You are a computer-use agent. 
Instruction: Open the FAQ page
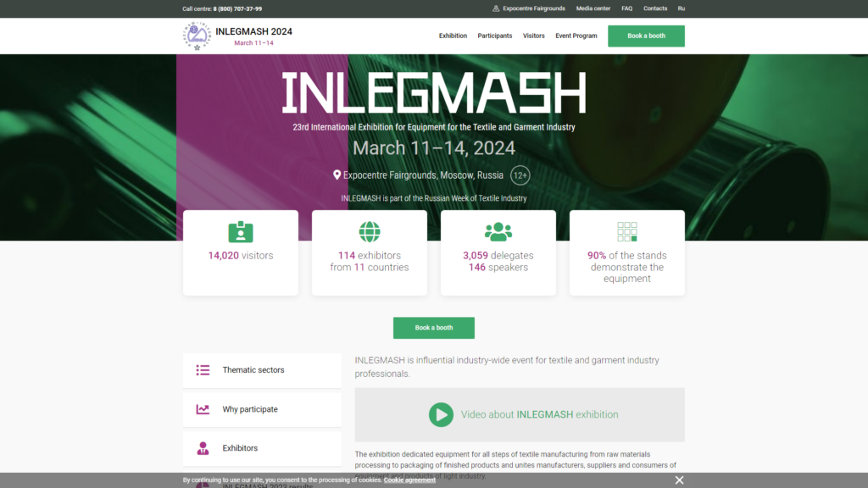click(x=626, y=8)
